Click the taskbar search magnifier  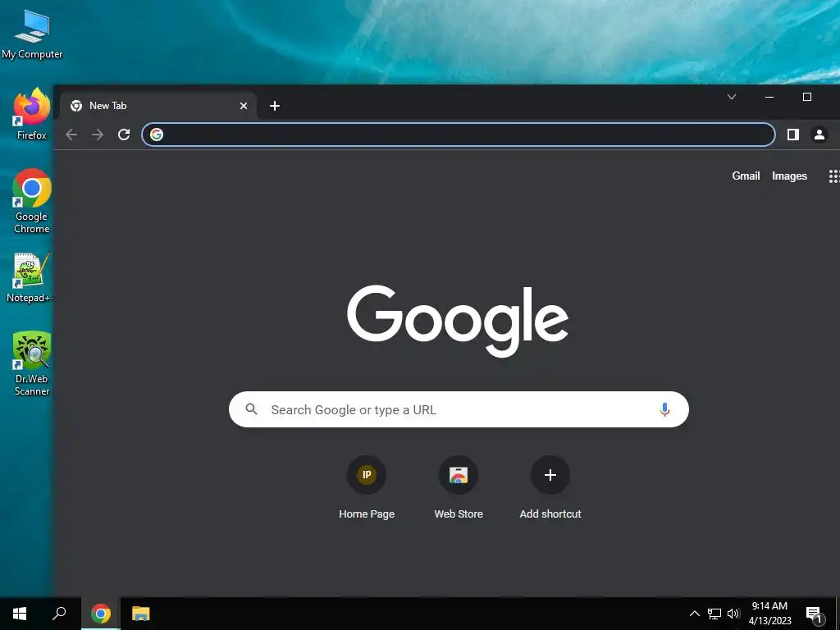click(x=59, y=614)
